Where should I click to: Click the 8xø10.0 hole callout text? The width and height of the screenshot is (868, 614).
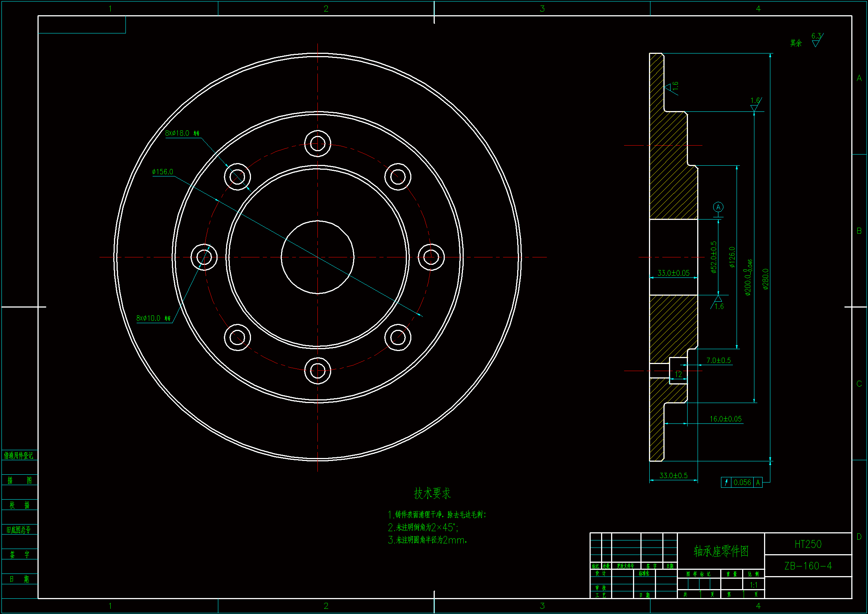[153, 318]
